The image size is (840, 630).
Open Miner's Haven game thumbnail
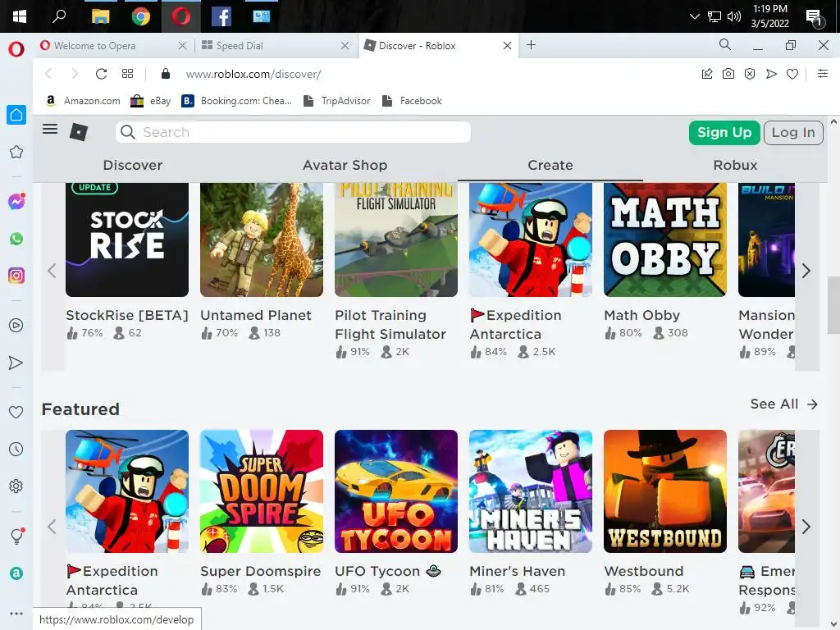(531, 491)
